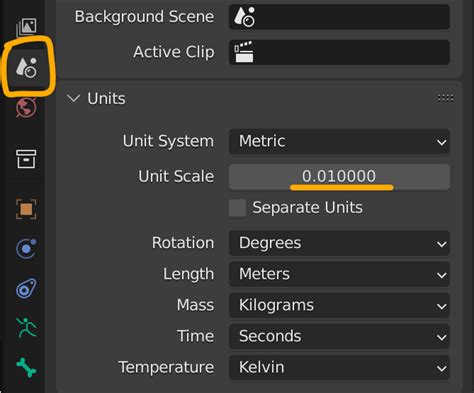Open the Physics properties tab
This screenshot has height=393, width=474.
tap(26, 249)
